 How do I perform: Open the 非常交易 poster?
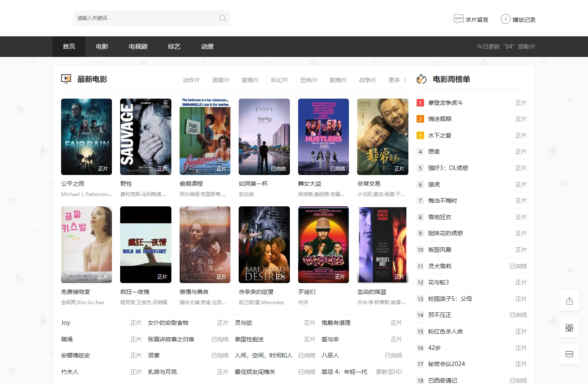click(383, 137)
